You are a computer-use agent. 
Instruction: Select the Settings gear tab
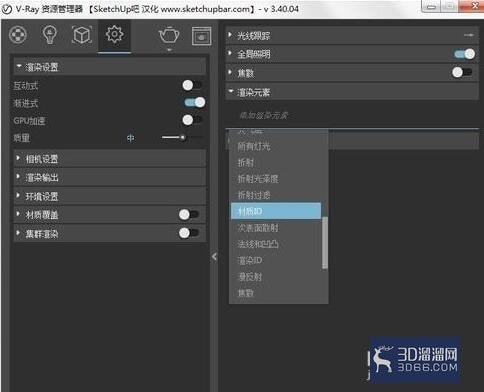coord(114,34)
